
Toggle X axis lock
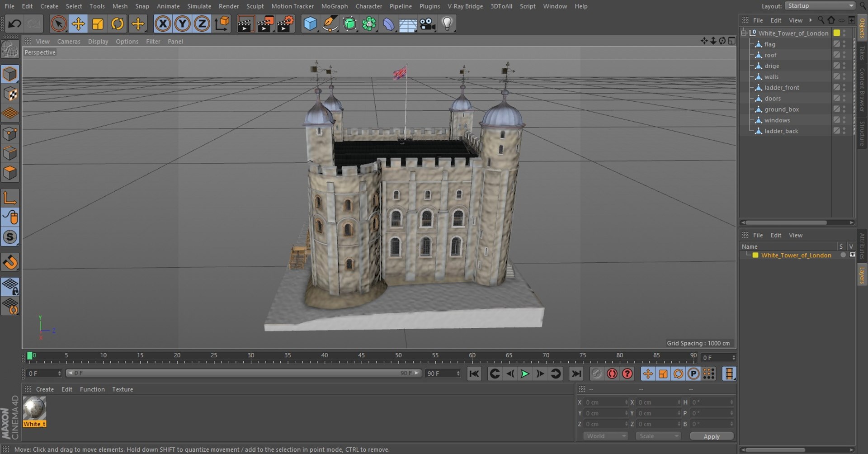(163, 24)
